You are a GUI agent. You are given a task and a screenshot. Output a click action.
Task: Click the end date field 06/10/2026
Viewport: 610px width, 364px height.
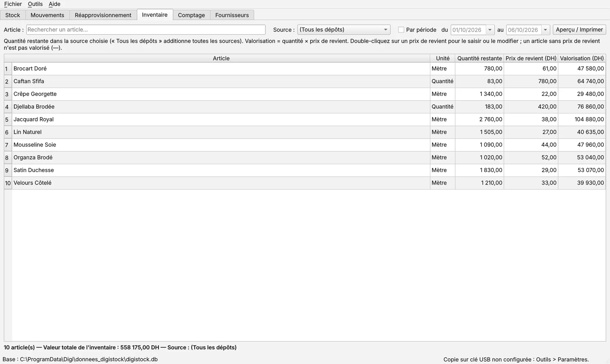pos(524,30)
